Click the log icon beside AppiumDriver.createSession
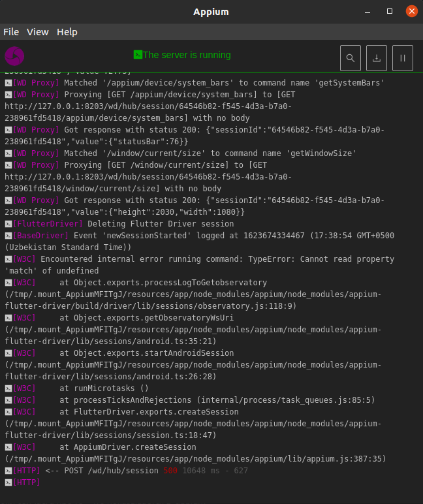The width and height of the screenshot is (423, 504). point(8,447)
